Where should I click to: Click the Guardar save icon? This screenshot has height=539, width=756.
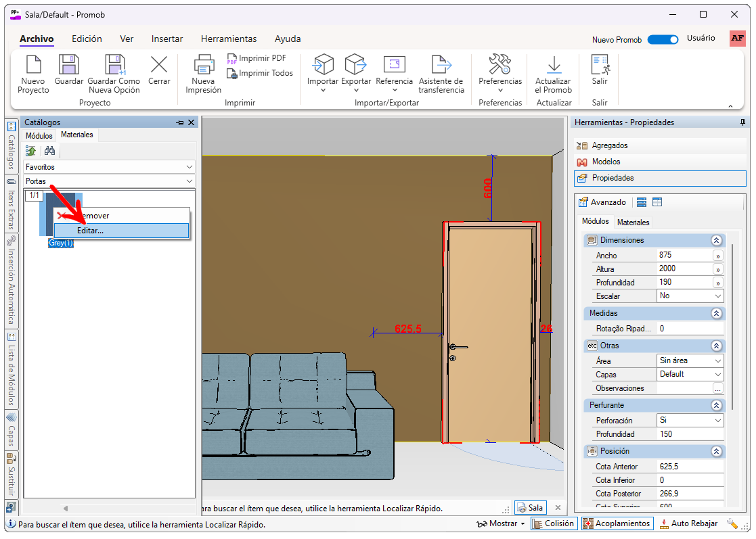pyautogui.click(x=69, y=65)
